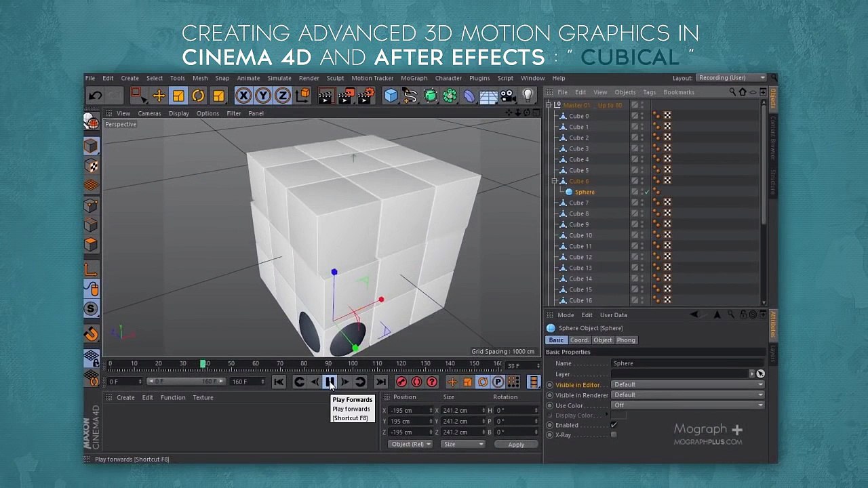
Task: Toggle the Enabled checkbox
Action: coord(614,425)
